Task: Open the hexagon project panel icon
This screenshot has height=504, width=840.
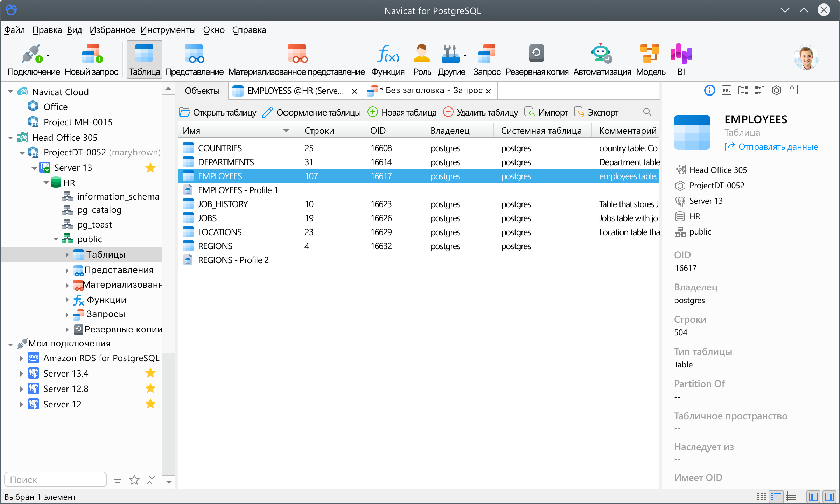Action: [777, 91]
